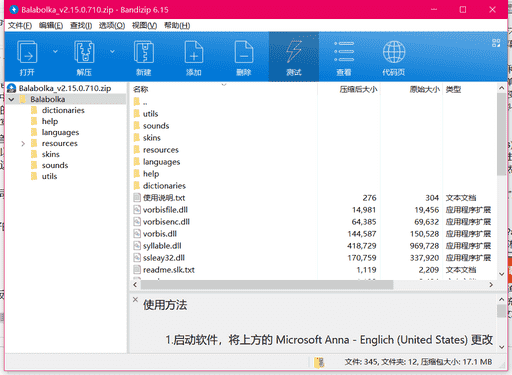The width and height of the screenshot is (512, 375).
Task: Click the archive icon in status bar
Action: coord(319,362)
